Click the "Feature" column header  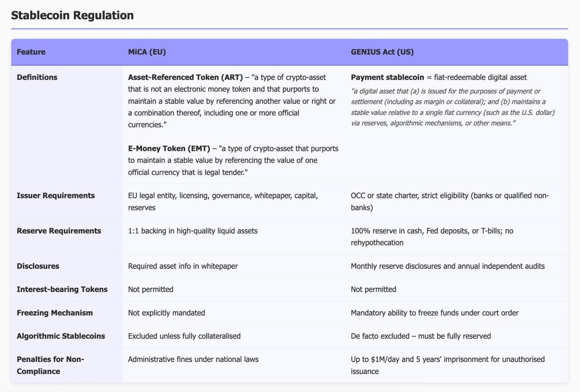(31, 52)
